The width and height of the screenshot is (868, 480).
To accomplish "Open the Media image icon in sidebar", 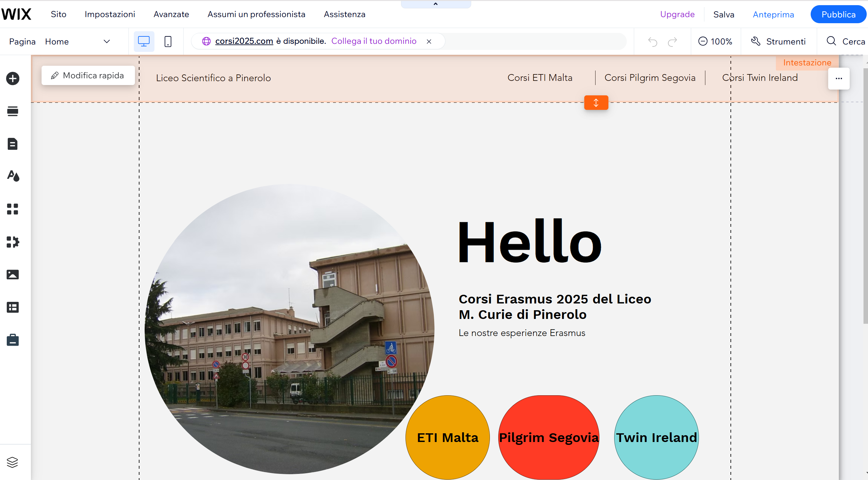I will 13,275.
